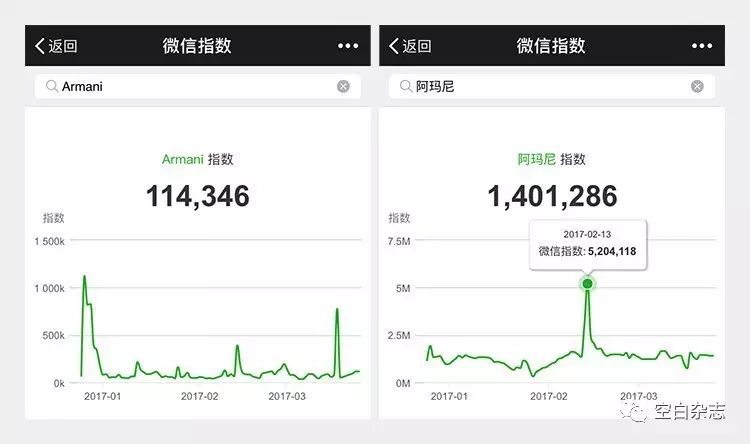Clear the 阿玛尼 search field
This screenshot has width=750, height=444.
pyautogui.click(x=697, y=86)
